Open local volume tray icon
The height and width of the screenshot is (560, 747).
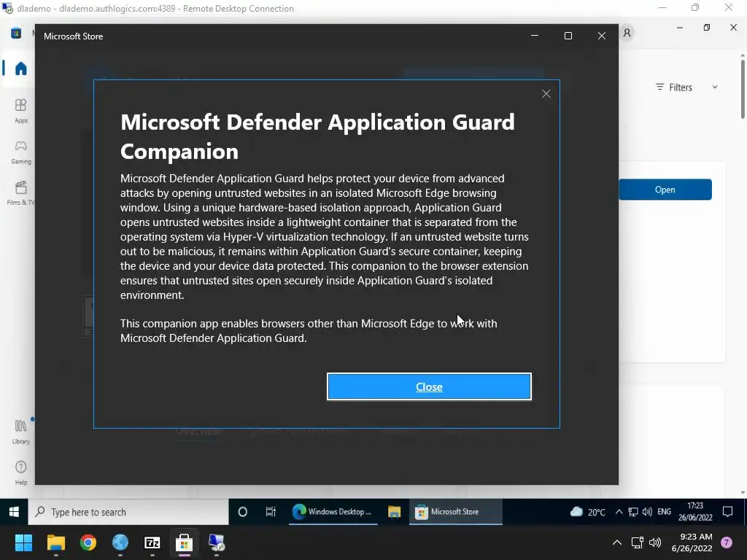(655, 542)
